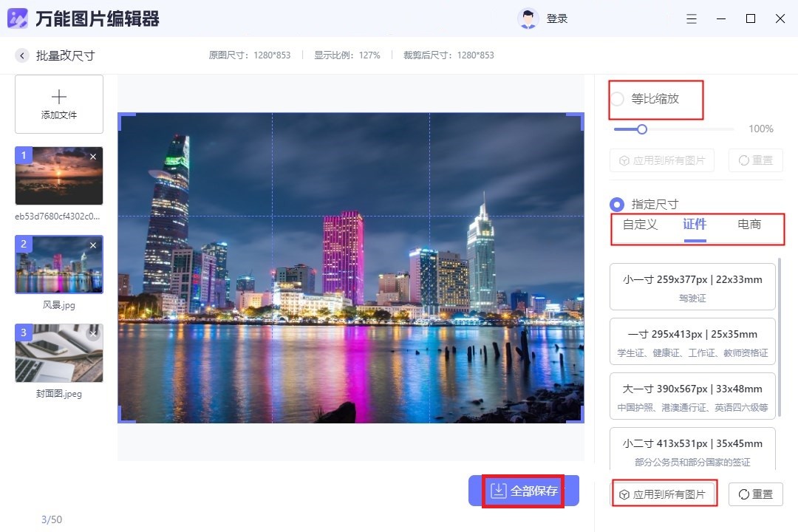
Task: Click the save icon inside 全部保存 button
Action: pyautogui.click(x=499, y=490)
